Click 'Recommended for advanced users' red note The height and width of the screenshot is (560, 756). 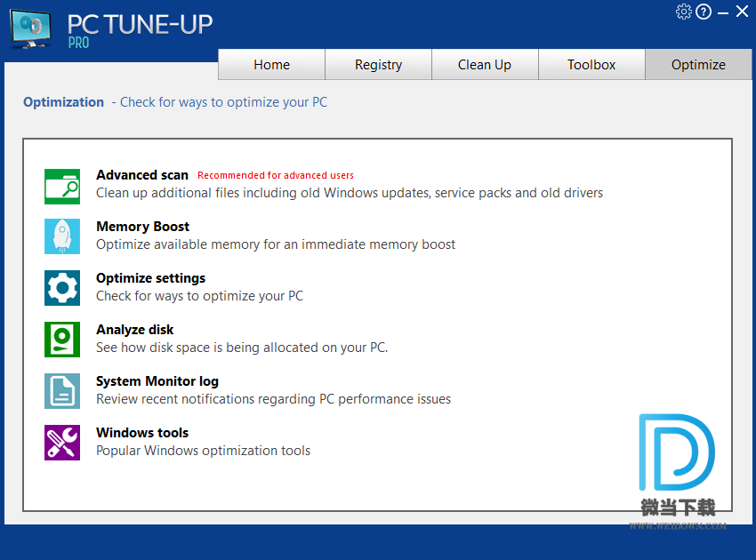(276, 175)
